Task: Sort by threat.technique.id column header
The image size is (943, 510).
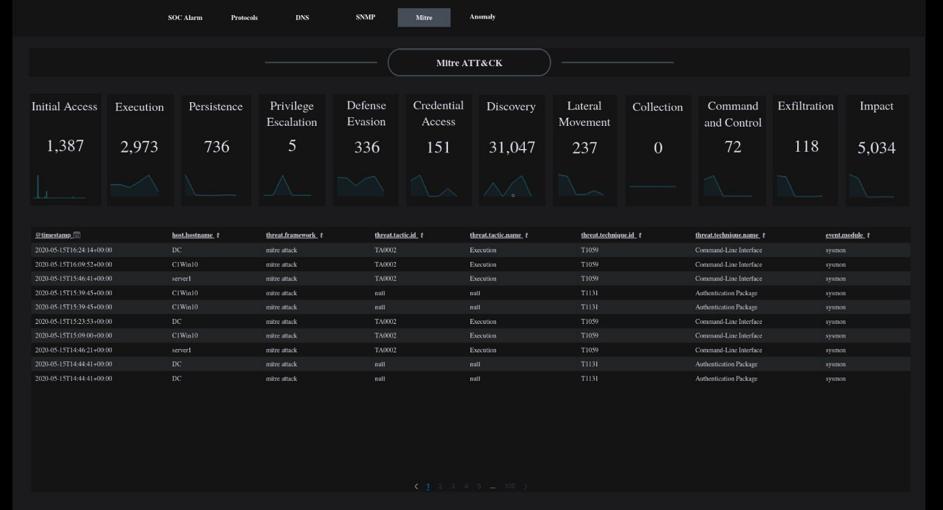Action: pos(609,235)
